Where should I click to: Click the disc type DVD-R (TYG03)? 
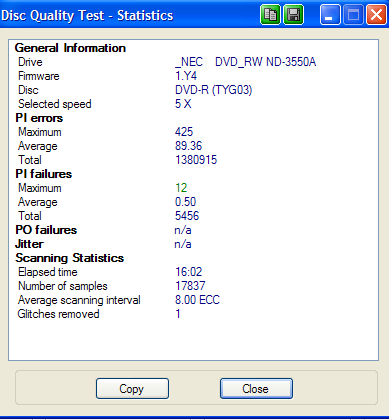(x=214, y=90)
